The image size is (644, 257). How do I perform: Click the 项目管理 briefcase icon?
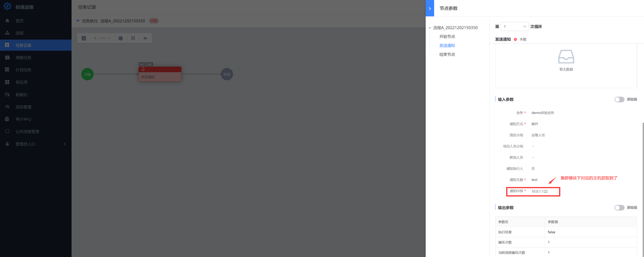coord(7,107)
